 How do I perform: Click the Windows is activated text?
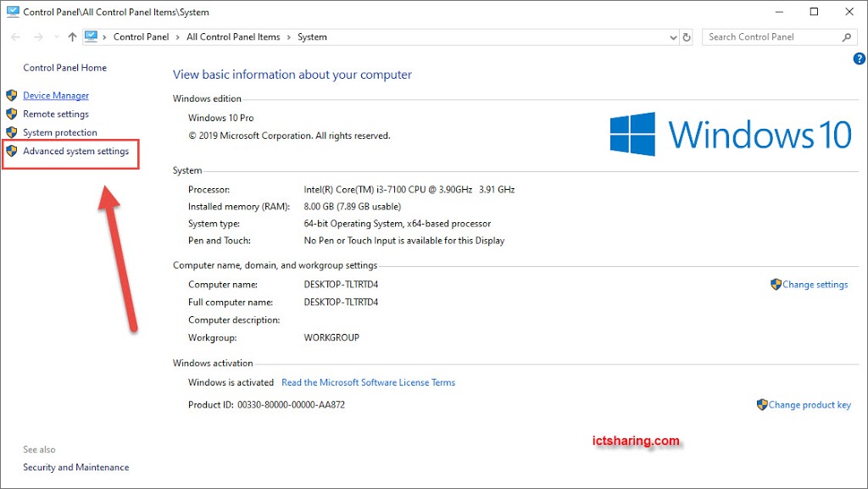coord(231,382)
